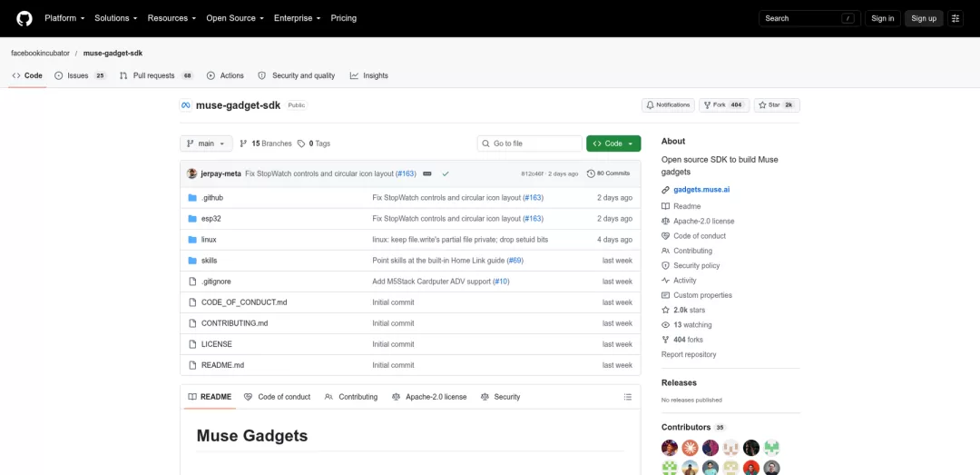The image size is (980, 475).
Task: Select the Contributing README tab
Action: click(351, 397)
